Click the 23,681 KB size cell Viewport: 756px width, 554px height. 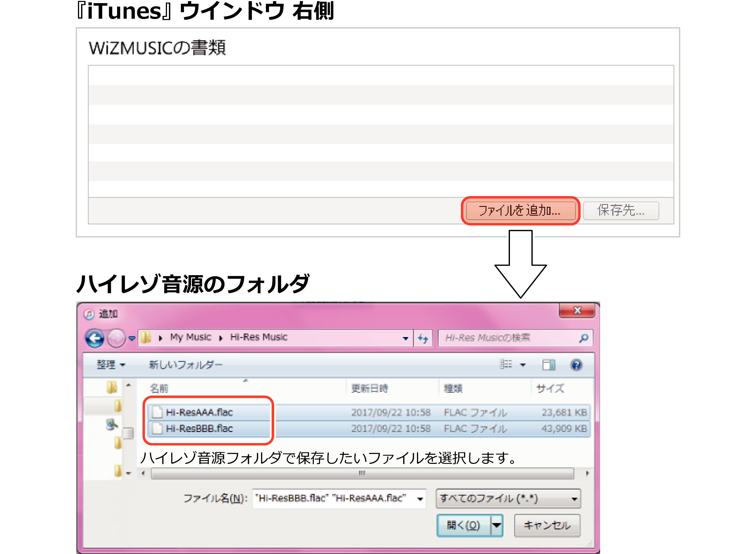tap(564, 413)
